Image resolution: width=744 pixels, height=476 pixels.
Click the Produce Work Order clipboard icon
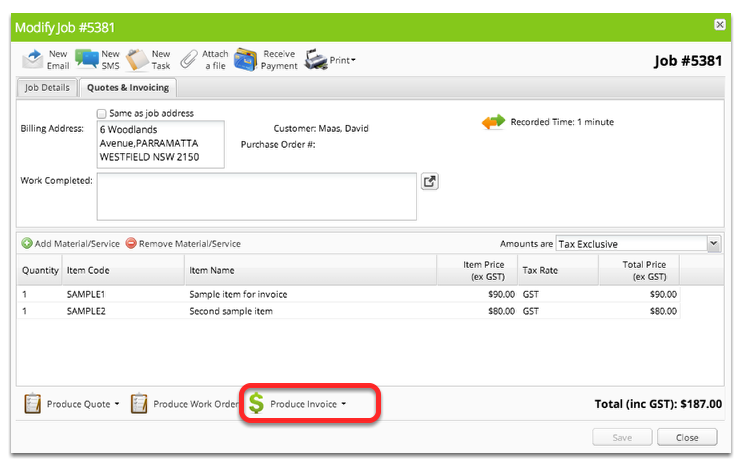coord(139,404)
